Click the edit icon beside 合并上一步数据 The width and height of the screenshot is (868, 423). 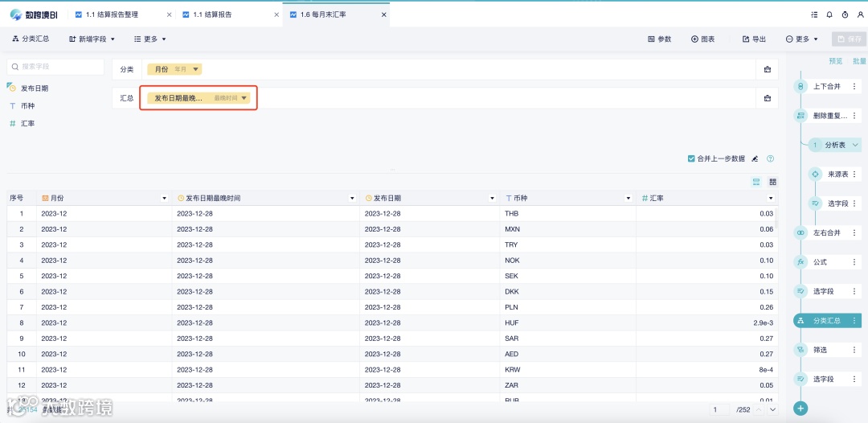pos(755,159)
